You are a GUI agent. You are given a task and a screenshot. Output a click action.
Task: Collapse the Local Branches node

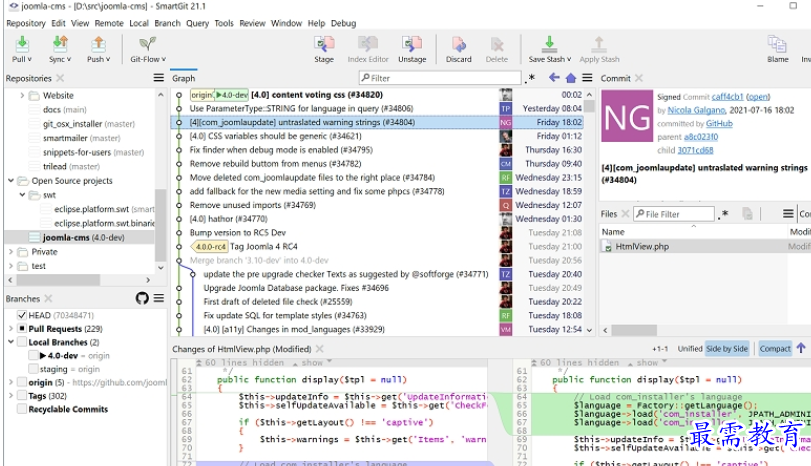[x=11, y=342]
